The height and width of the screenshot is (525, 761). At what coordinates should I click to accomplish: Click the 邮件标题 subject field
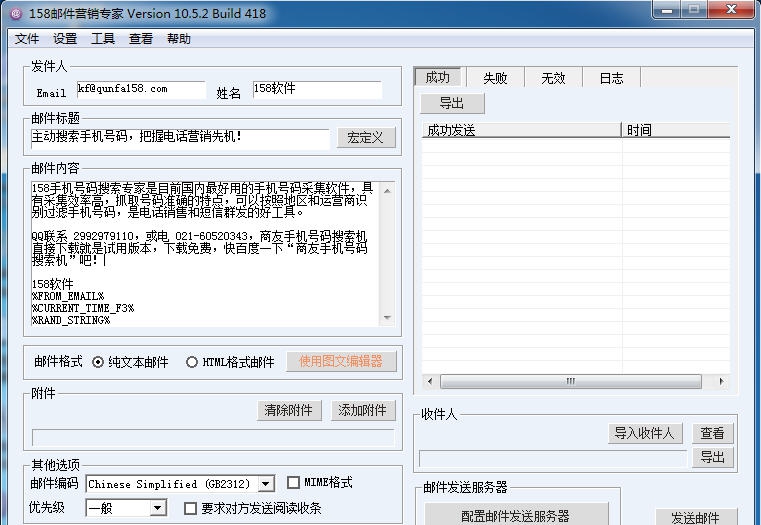click(x=180, y=138)
